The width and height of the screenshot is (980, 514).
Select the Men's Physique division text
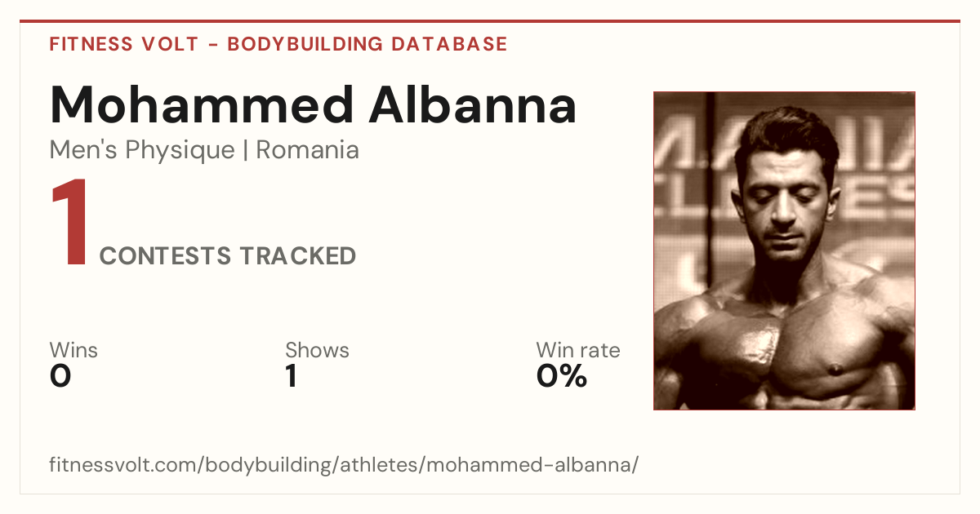coord(142,151)
